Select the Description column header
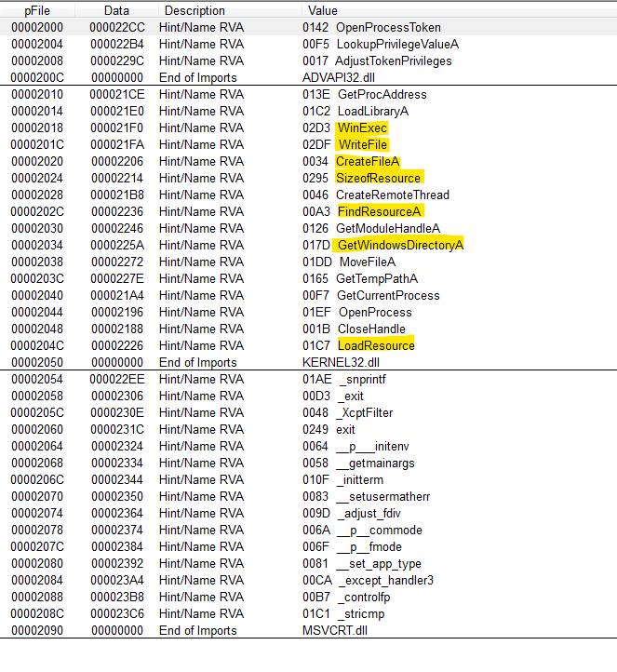The image size is (617, 672). [x=194, y=10]
